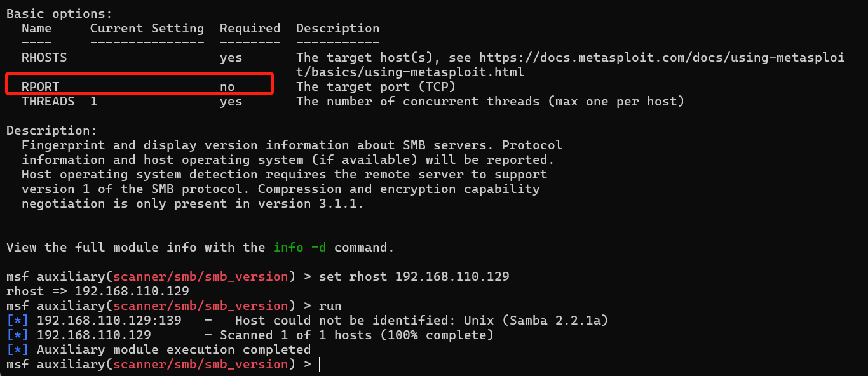Image resolution: width=868 pixels, height=376 pixels.
Task: Click 'The target port (TCP)' description text
Action: coord(376,86)
